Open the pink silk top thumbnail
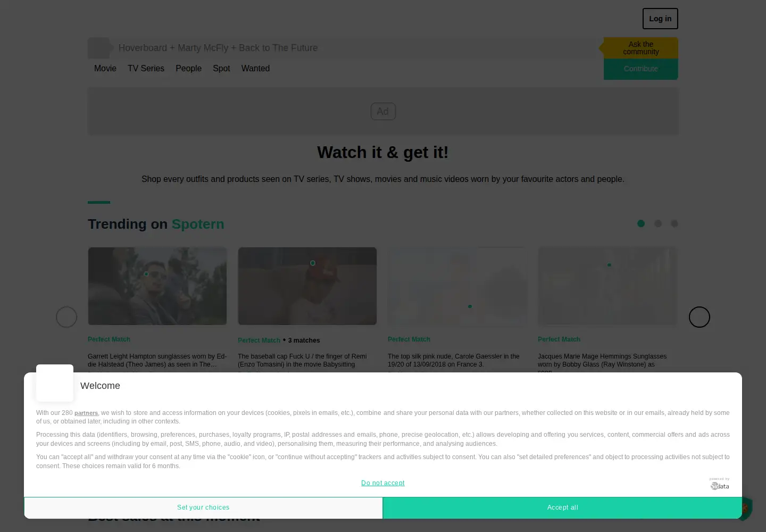Viewport: 766px width, 532px height. [457, 286]
